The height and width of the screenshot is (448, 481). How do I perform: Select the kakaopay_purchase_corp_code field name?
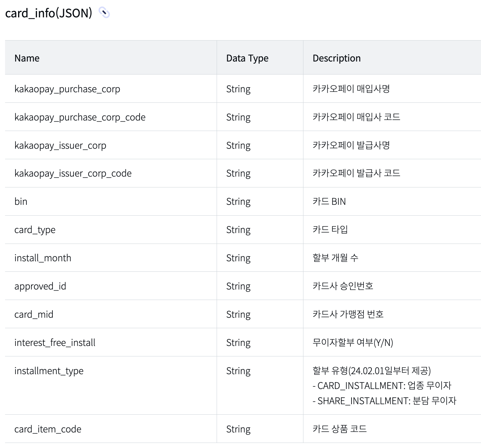point(80,117)
